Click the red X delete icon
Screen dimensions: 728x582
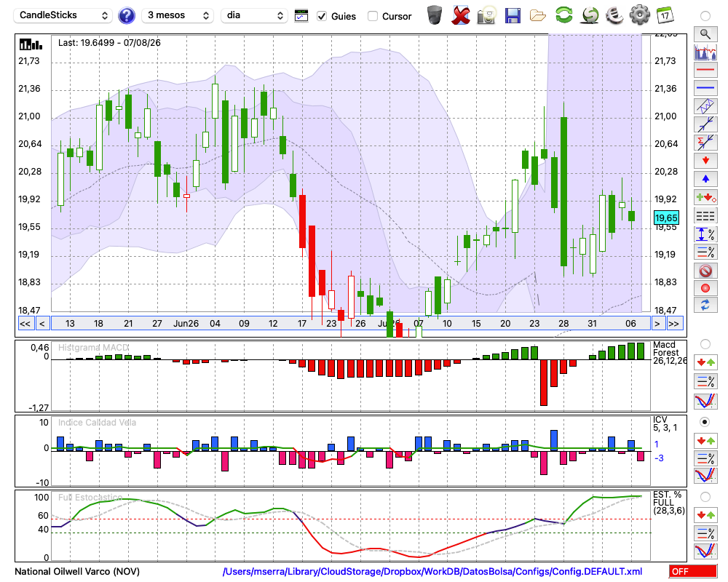(460, 15)
